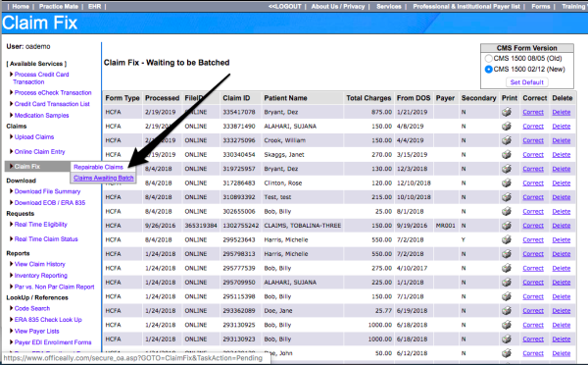Viewport: 588px width, 365px height.
Task: Open Claims Awaiting Batch submenu item
Action: pos(104,178)
